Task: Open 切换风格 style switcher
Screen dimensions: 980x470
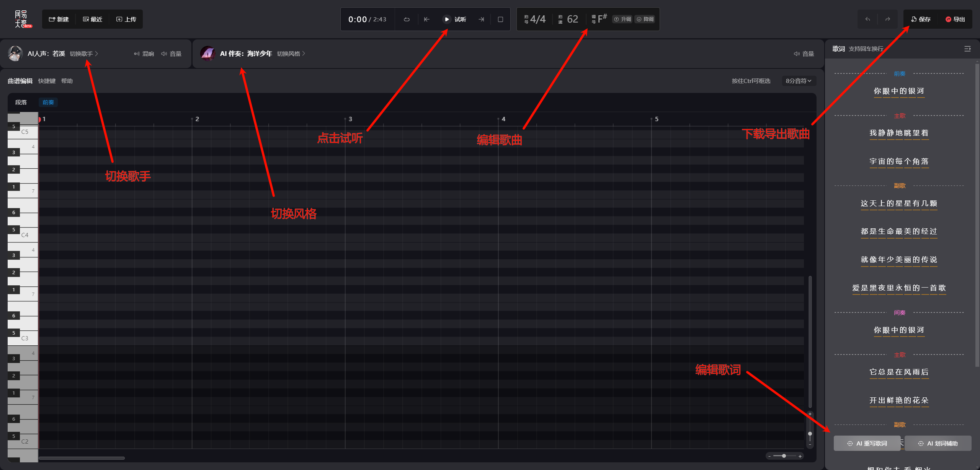Action: [291, 54]
